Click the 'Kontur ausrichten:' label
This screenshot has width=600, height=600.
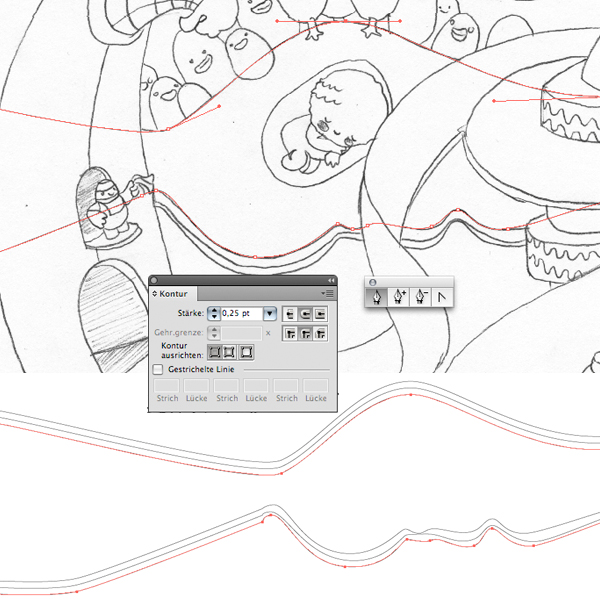pyautogui.click(x=182, y=351)
